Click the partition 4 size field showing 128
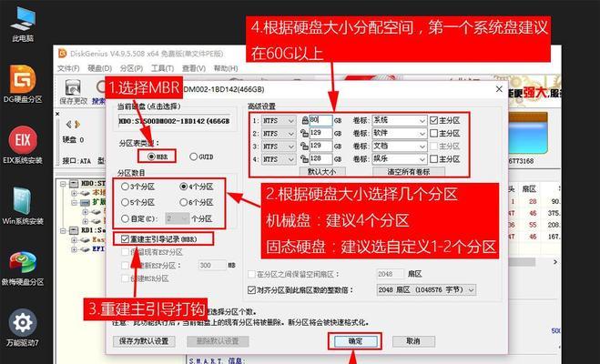The height and width of the screenshot is (364, 600). point(321,159)
